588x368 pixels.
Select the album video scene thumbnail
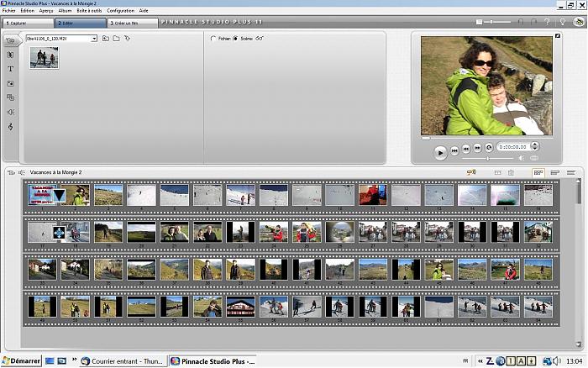(x=45, y=58)
